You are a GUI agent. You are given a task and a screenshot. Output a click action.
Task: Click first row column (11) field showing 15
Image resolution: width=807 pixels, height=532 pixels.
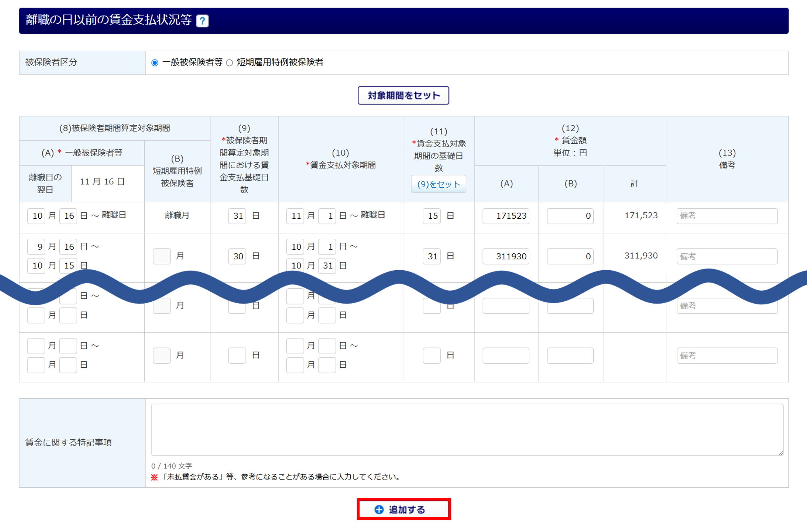(432, 216)
